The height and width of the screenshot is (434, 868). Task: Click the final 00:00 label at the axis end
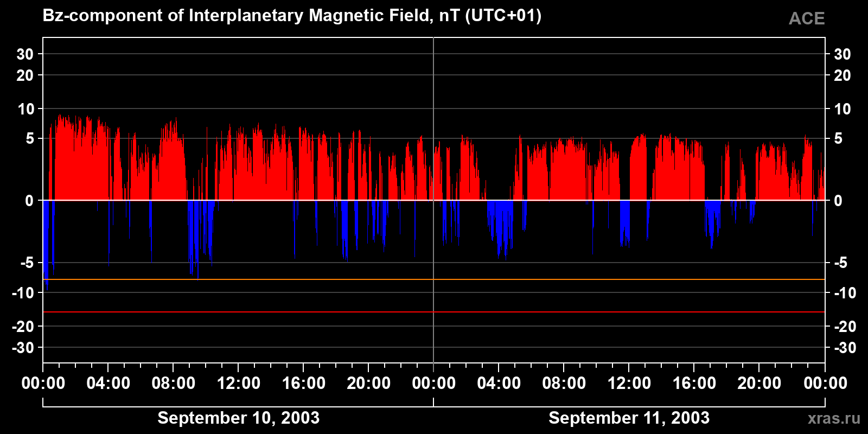825,384
